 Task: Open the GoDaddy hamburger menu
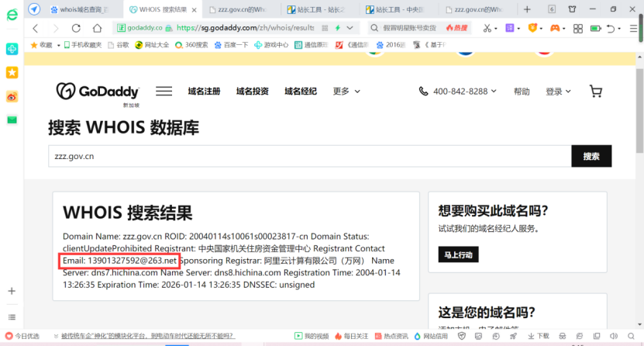[164, 91]
